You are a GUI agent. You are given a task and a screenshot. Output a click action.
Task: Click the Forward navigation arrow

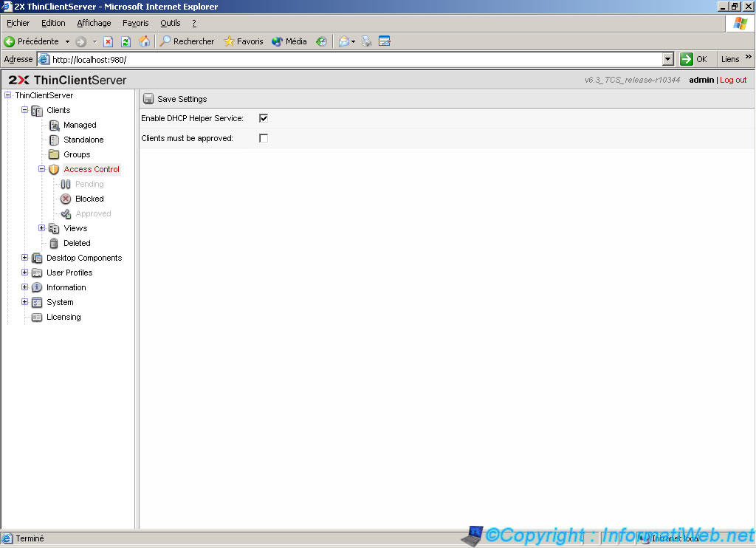(x=81, y=41)
